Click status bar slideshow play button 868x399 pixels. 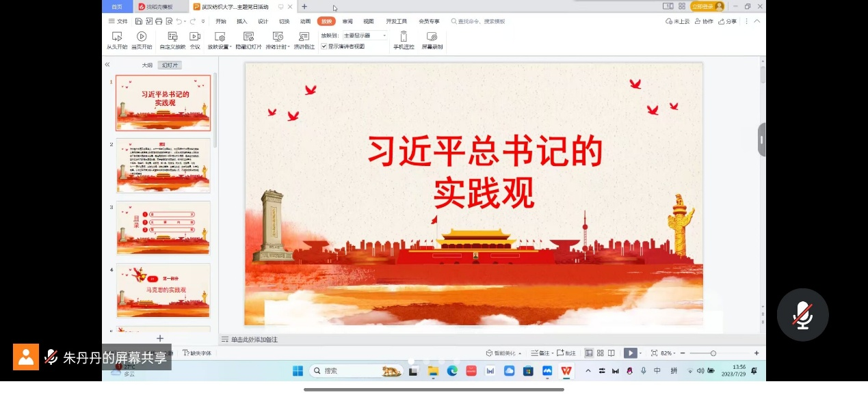coord(630,353)
